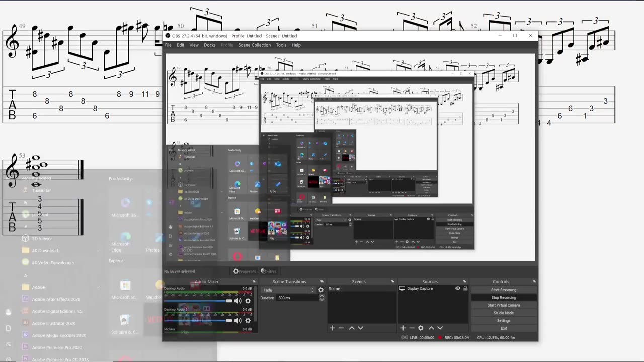Open the File menu
Screen dimensions: 644x362
click(x=168, y=45)
